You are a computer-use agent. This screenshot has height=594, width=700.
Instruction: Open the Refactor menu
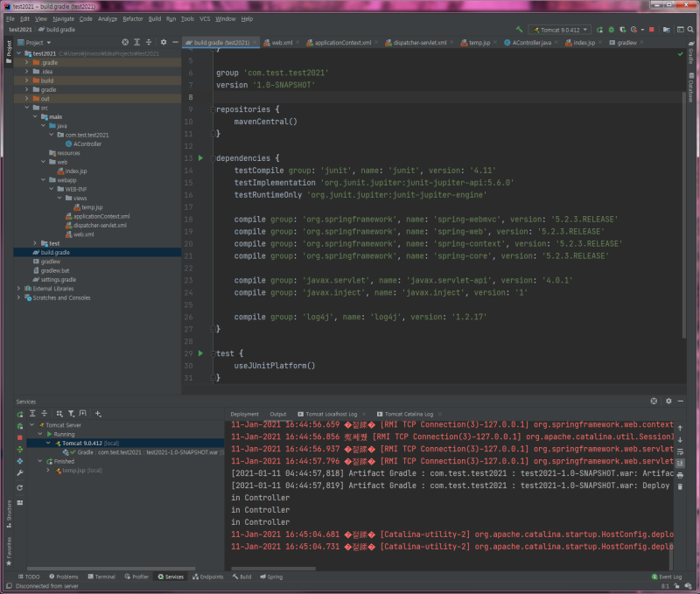tap(133, 18)
